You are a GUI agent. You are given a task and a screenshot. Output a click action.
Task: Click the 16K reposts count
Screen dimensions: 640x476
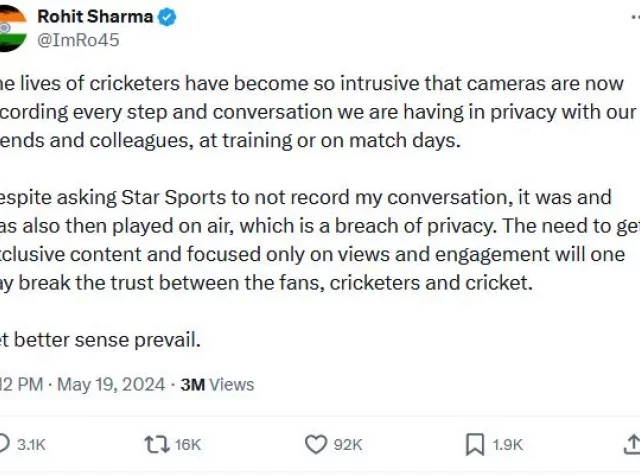tap(188, 445)
